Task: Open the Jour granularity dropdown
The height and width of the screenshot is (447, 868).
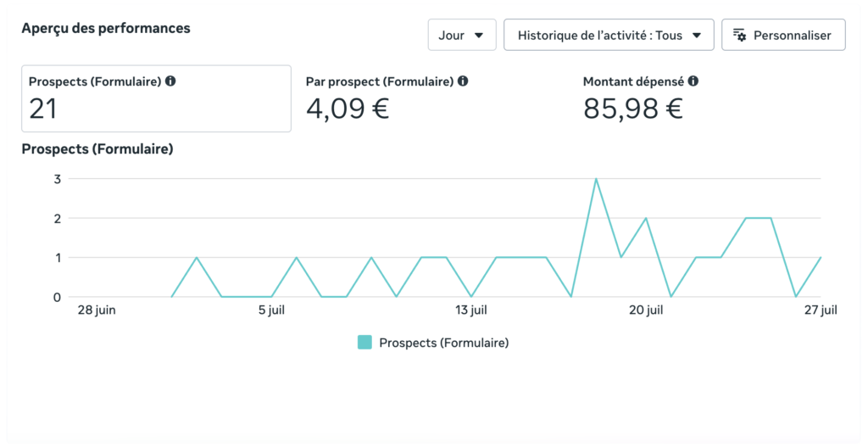Action: click(x=462, y=35)
